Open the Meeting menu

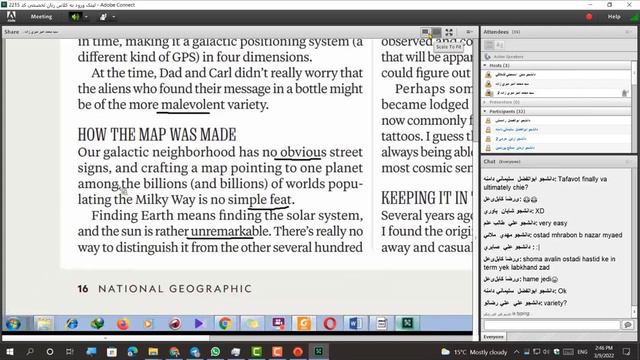point(41,17)
